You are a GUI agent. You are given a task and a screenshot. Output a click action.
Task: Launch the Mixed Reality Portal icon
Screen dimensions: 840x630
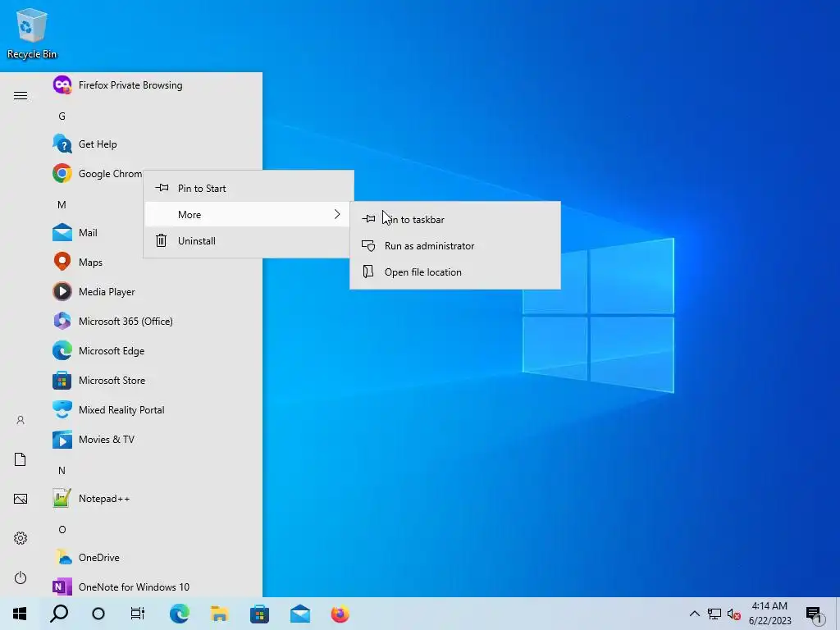(62, 410)
